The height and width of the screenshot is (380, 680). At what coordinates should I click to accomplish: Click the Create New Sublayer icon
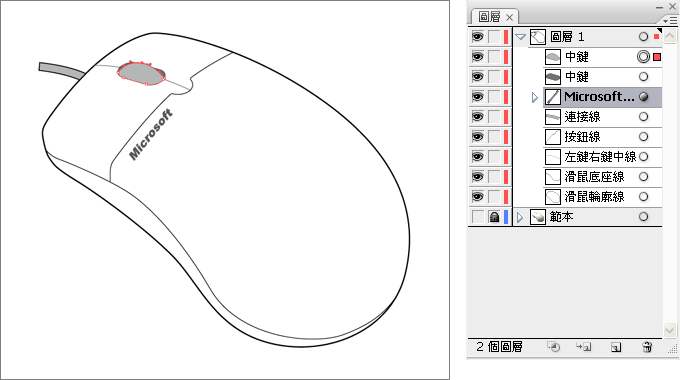click(584, 347)
